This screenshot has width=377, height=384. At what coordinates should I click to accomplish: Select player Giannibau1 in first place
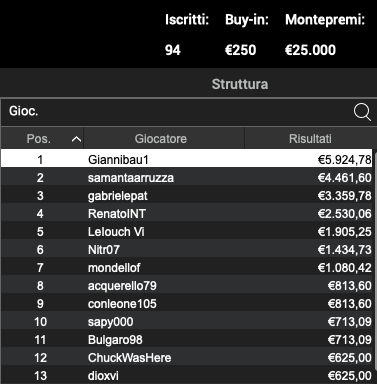point(187,160)
